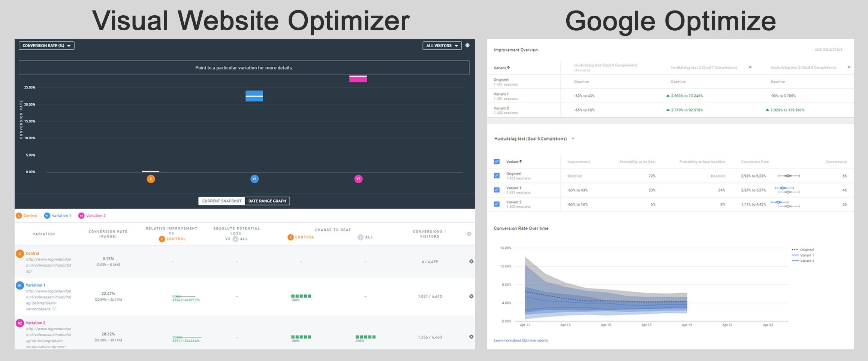Click the Origineel entry in the chart legend

point(803,250)
